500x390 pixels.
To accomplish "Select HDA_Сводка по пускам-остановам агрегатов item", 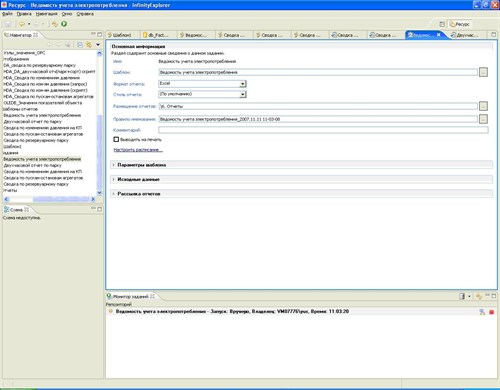I will [x=48, y=96].
